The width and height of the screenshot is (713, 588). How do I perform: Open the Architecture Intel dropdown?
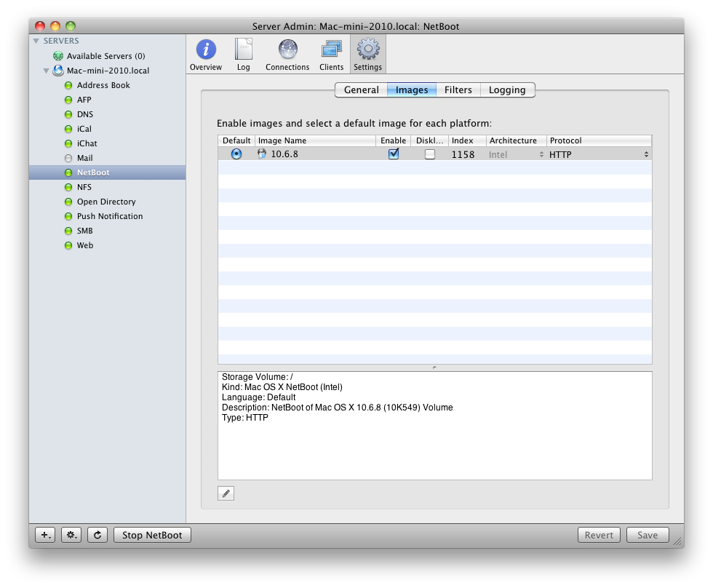pyautogui.click(x=516, y=154)
